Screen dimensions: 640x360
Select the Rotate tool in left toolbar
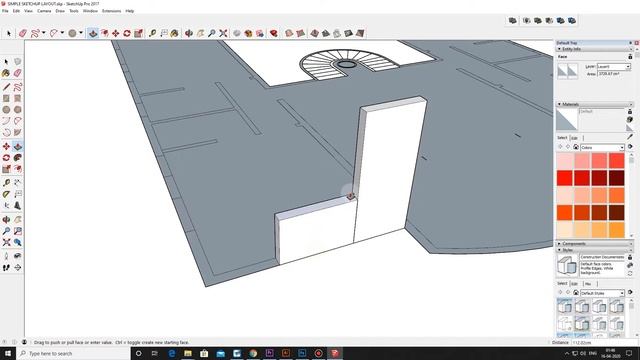6,158
